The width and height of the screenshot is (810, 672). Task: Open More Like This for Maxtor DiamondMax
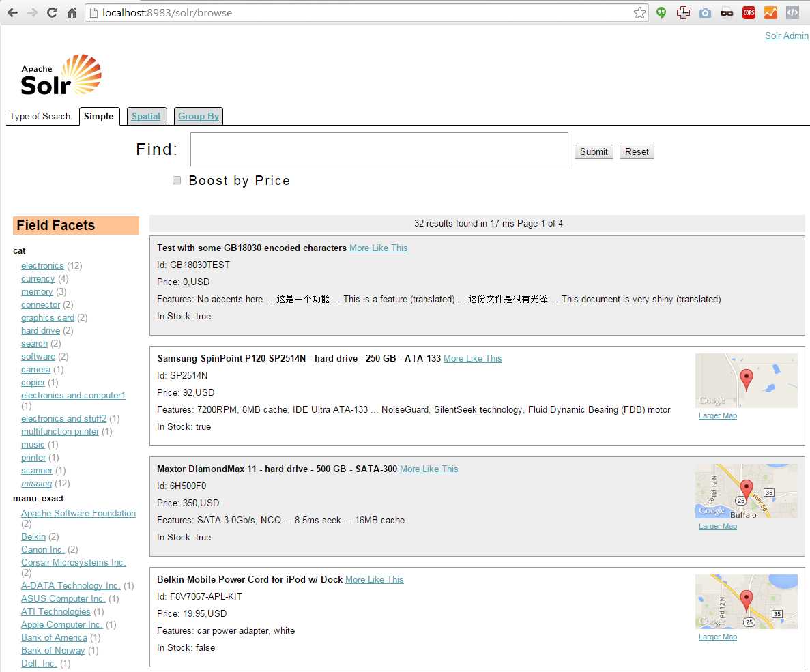click(x=429, y=469)
